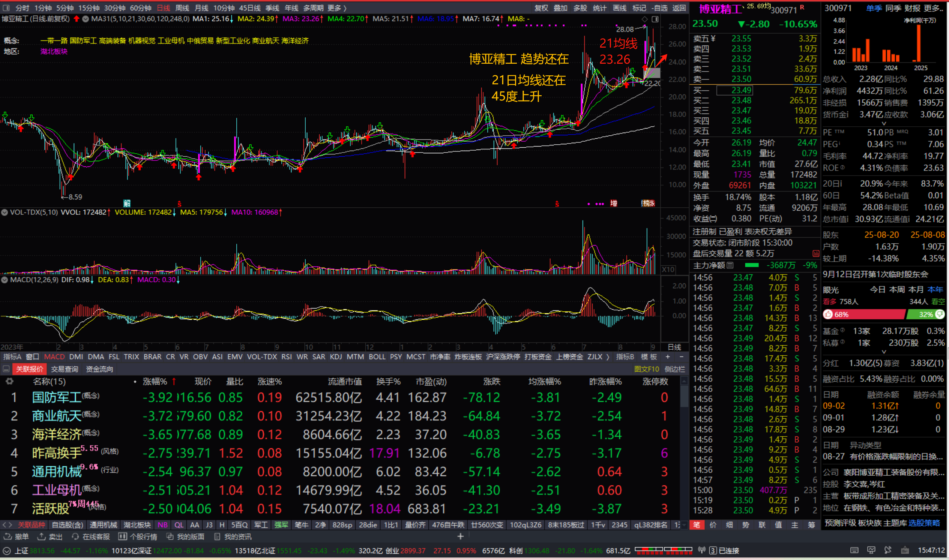Switch to the 自选股(含) bottom tab
949x560 pixels.
[67, 525]
